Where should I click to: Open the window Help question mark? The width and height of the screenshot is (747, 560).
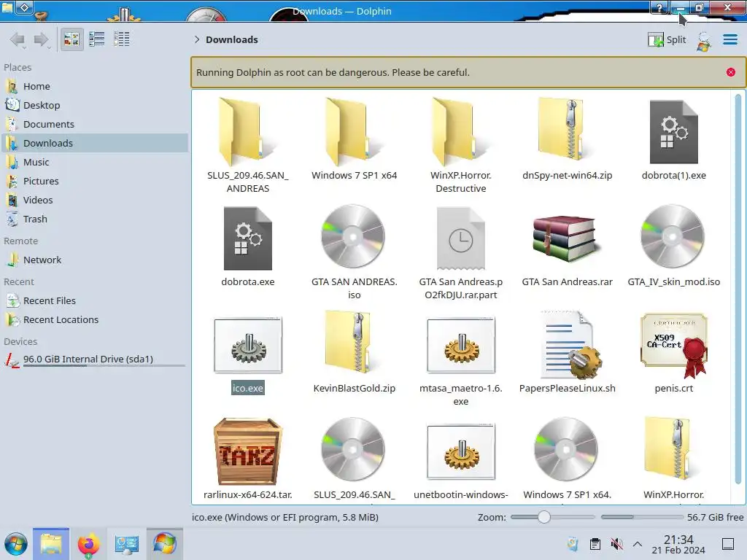pyautogui.click(x=659, y=7)
